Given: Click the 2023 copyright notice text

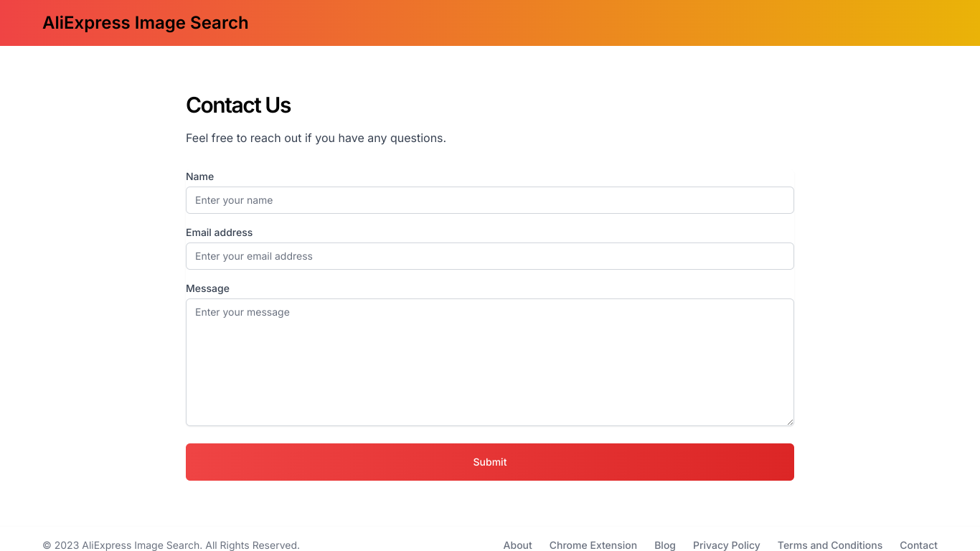Looking at the screenshot, I should pyautogui.click(x=171, y=545).
